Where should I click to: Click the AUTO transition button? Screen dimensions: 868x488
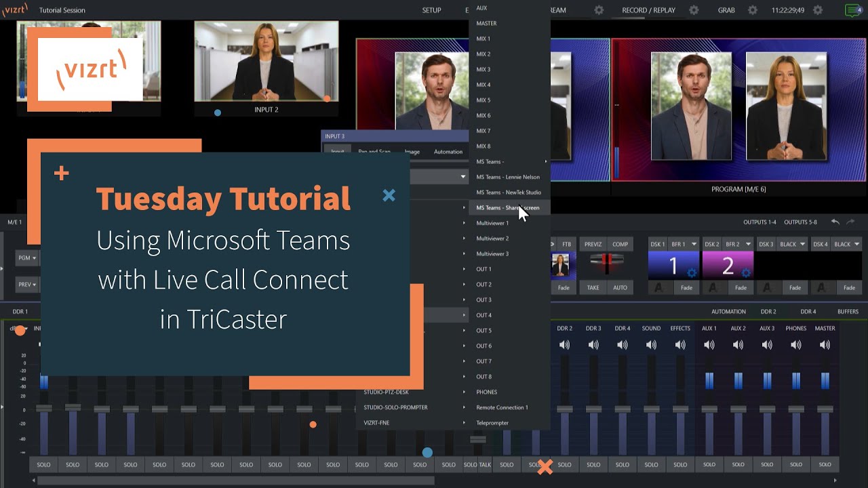tap(620, 287)
